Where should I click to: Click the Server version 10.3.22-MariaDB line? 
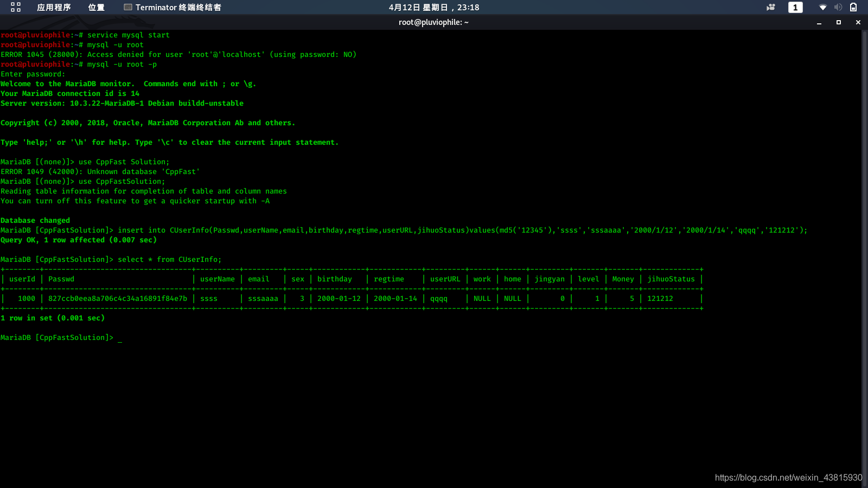[x=122, y=104]
